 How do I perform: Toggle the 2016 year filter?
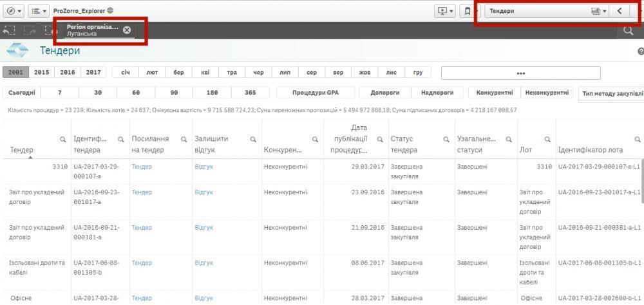[68, 73]
